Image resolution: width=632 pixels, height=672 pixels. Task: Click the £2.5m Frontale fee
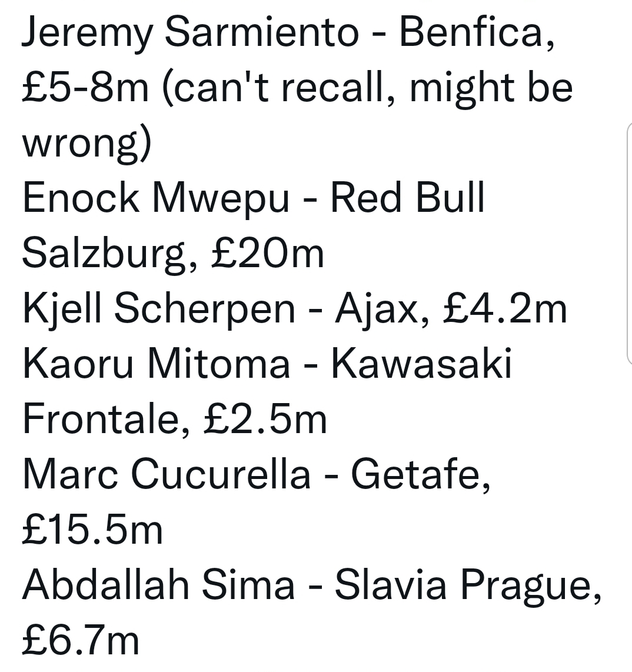click(265, 419)
